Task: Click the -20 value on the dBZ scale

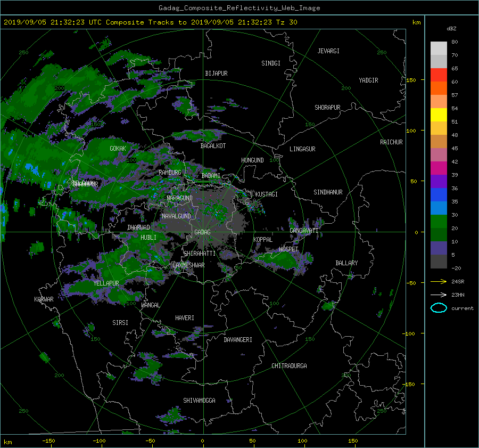Action: [457, 268]
